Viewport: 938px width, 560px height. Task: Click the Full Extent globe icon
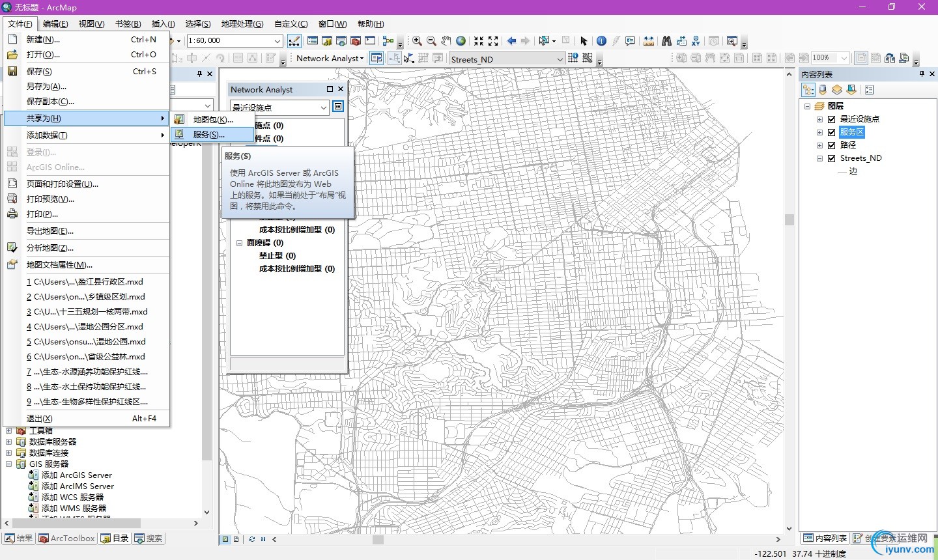tap(461, 41)
